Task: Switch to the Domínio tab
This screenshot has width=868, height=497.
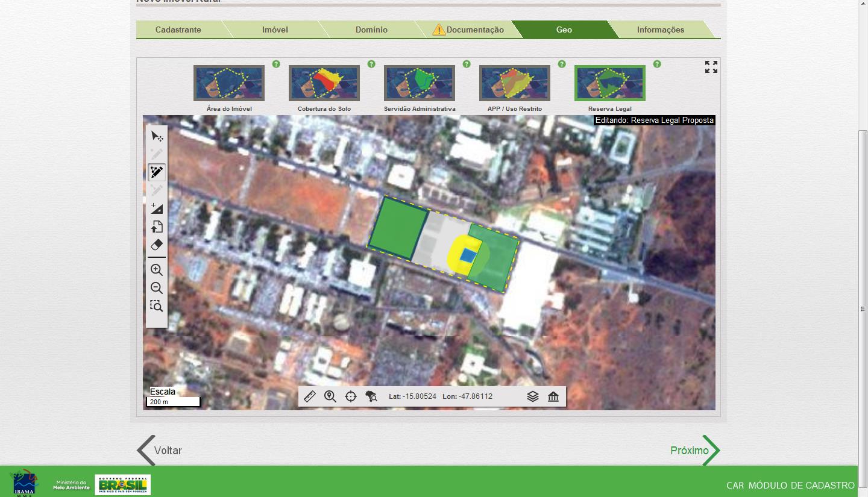Action: coord(371,30)
